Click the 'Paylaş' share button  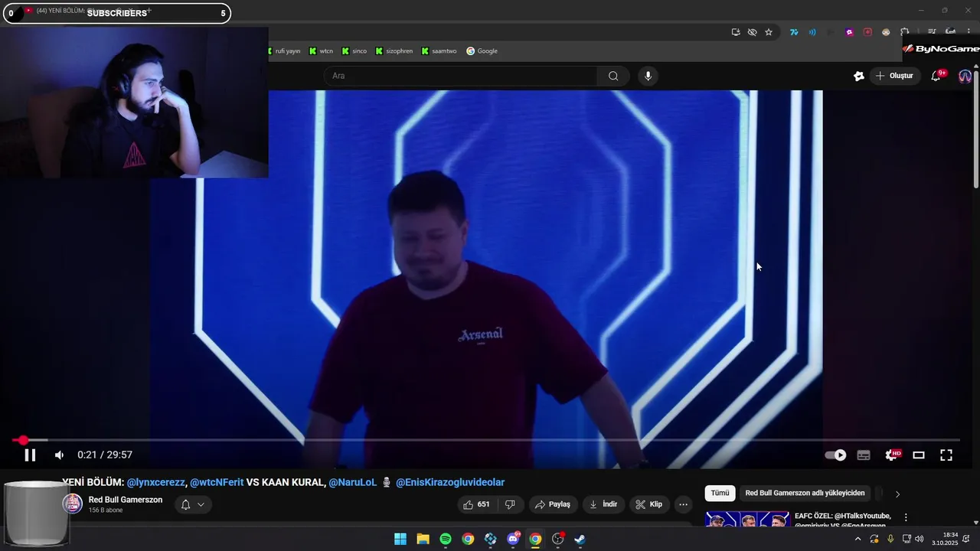tap(553, 504)
